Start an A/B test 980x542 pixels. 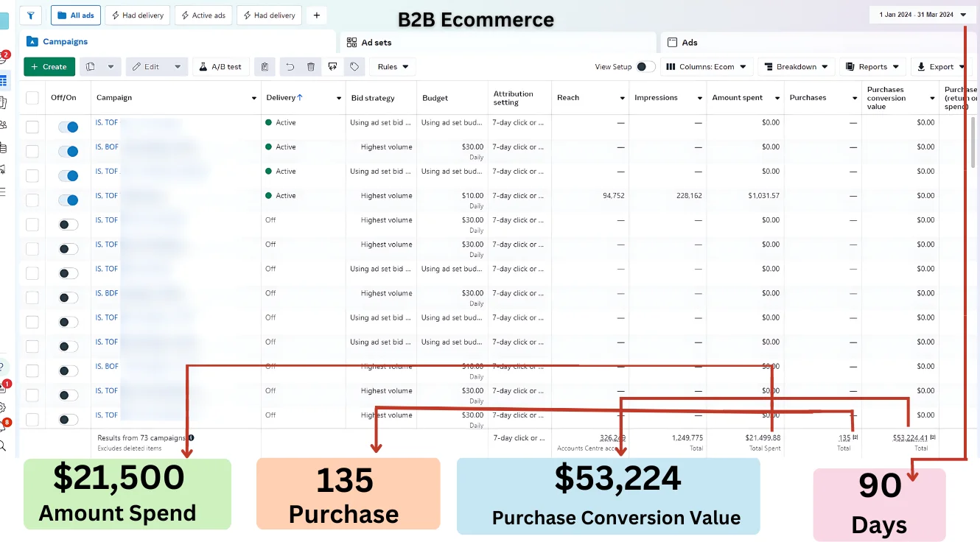[221, 67]
